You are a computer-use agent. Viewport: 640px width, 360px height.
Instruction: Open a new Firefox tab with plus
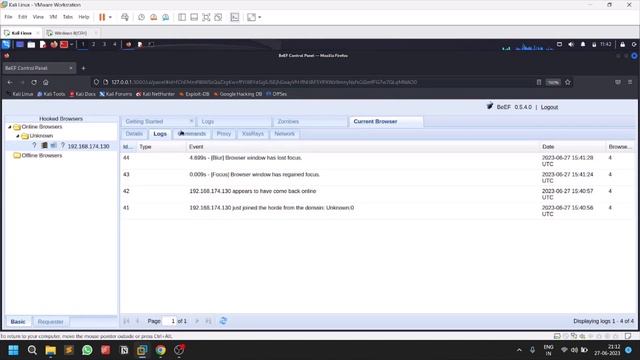[x=83, y=68]
